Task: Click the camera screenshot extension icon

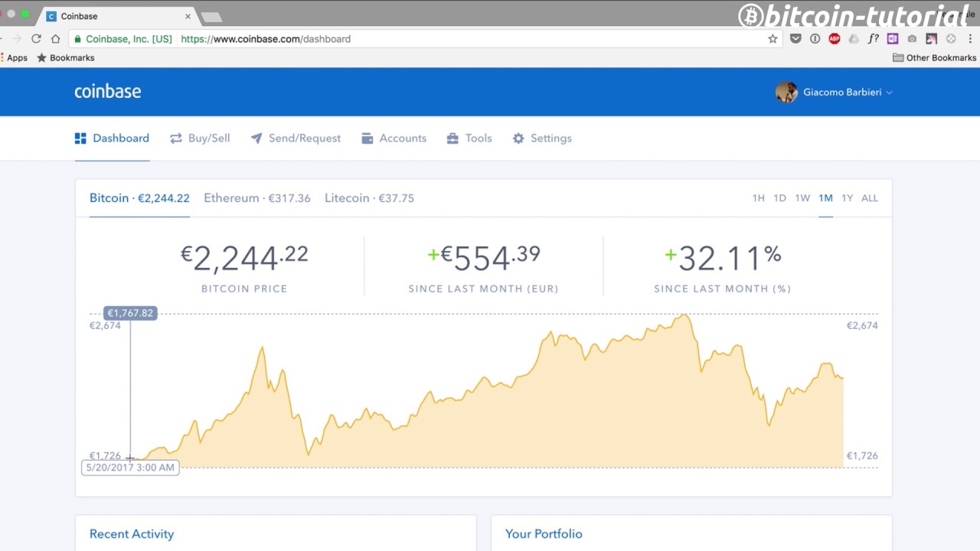Action: point(912,38)
